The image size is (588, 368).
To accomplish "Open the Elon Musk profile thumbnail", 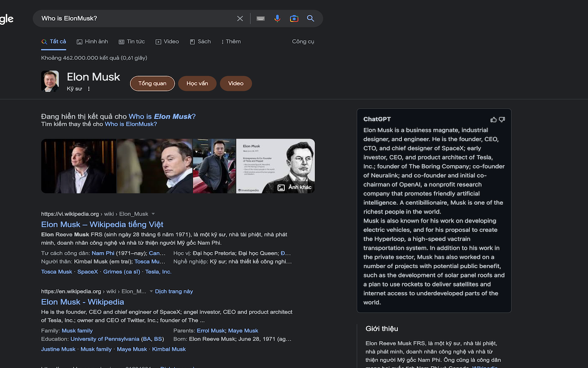I will (50, 81).
